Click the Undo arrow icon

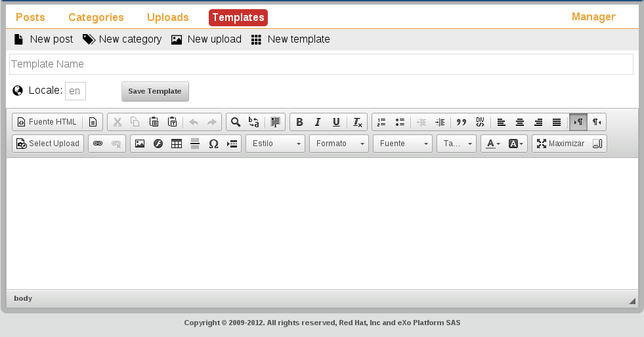(194, 122)
